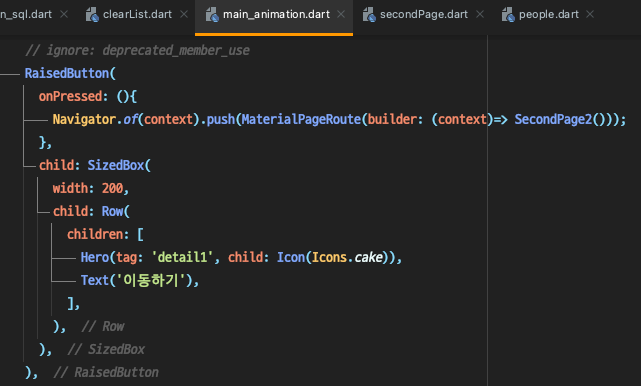This screenshot has height=386, width=641.
Task: Close the n_sql.dart tab
Action: point(64,14)
